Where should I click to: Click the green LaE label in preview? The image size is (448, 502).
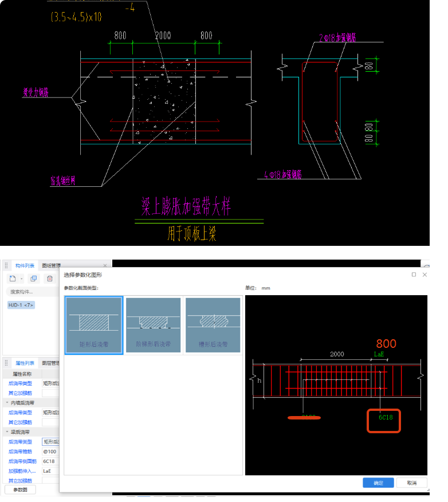(x=379, y=354)
